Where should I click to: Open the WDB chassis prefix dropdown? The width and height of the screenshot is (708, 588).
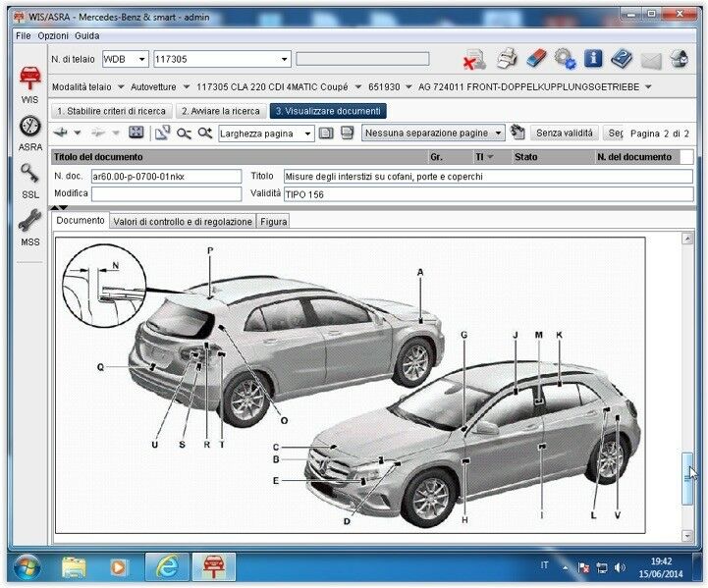click(x=141, y=59)
